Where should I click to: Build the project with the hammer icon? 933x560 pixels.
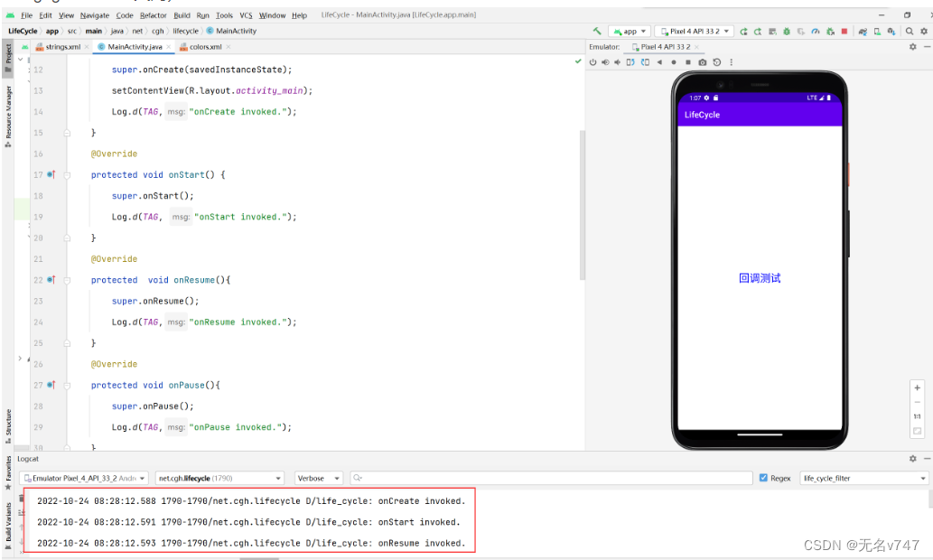tap(596, 30)
